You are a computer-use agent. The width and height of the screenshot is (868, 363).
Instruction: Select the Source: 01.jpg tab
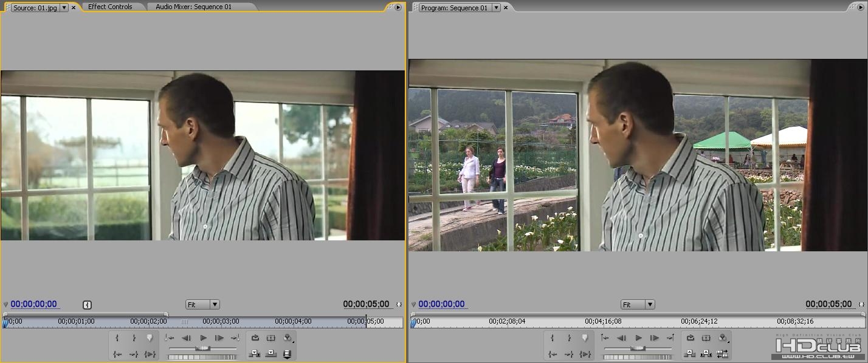[36, 7]
